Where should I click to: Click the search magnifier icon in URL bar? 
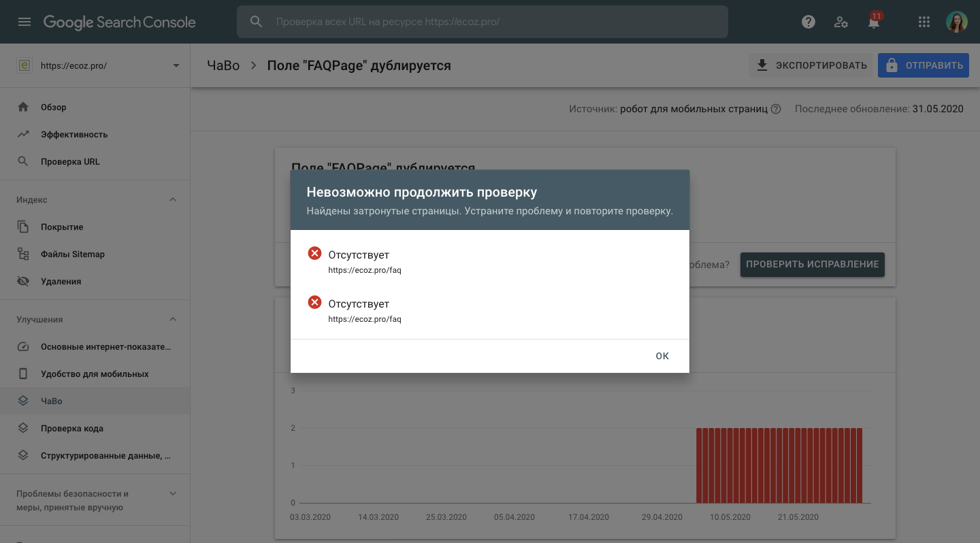point(257,22)
